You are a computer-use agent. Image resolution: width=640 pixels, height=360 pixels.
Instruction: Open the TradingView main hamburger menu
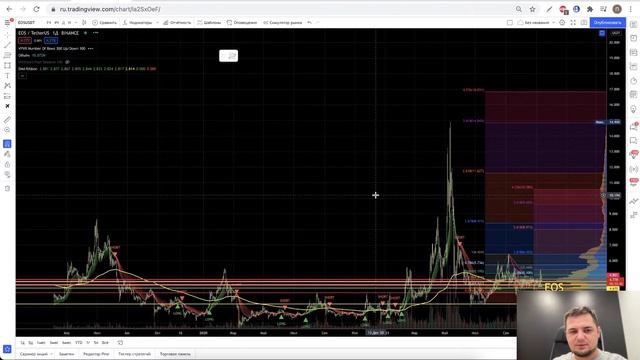point(7,22)
